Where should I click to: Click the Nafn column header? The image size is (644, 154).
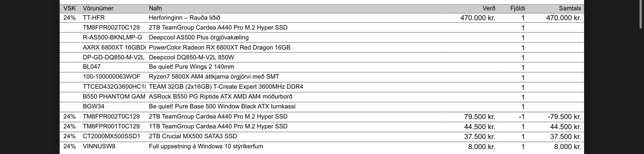(x=155, y=8)
